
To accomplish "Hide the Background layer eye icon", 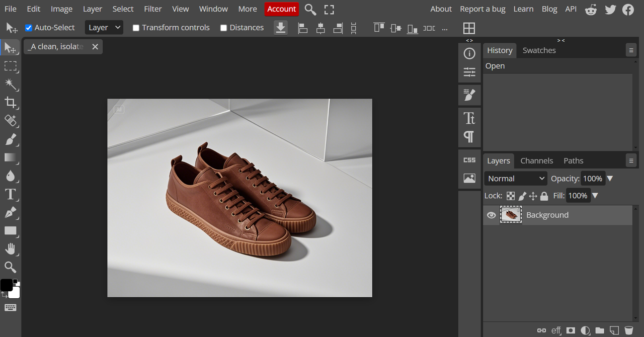I will [491, 215].
